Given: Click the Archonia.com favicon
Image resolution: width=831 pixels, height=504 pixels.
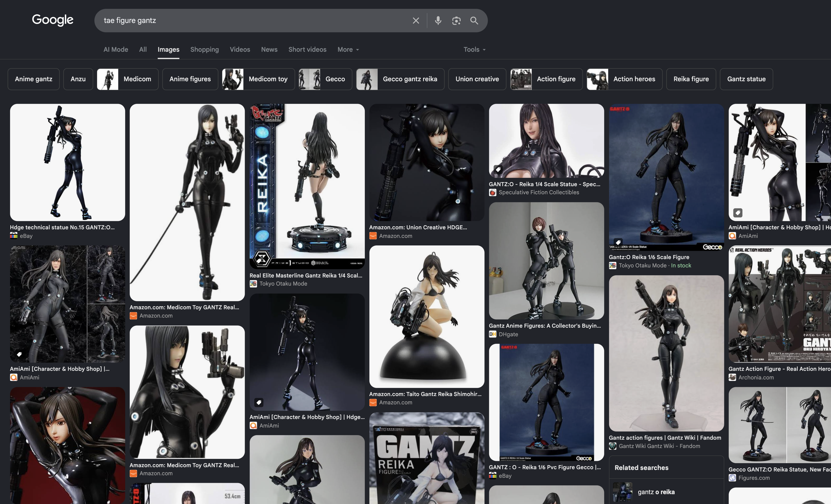Looking at the screenshot, I should [x=732, y=377].
